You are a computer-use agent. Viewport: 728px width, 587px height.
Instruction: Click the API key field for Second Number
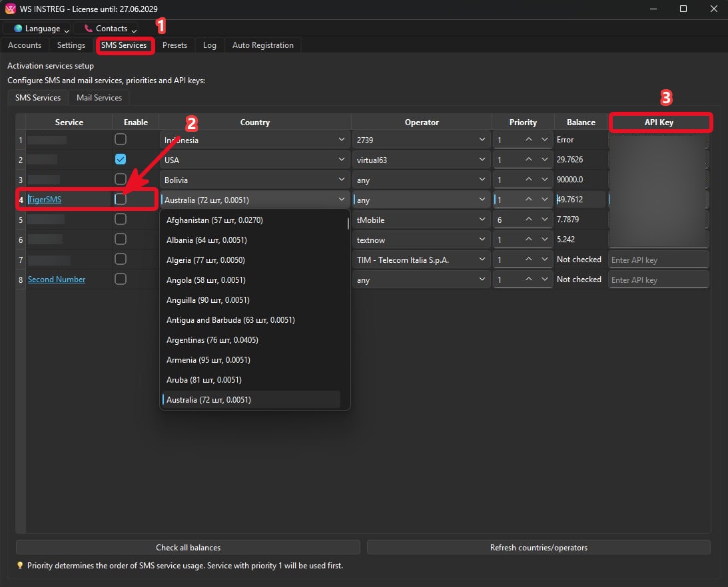tap(658, 280)
